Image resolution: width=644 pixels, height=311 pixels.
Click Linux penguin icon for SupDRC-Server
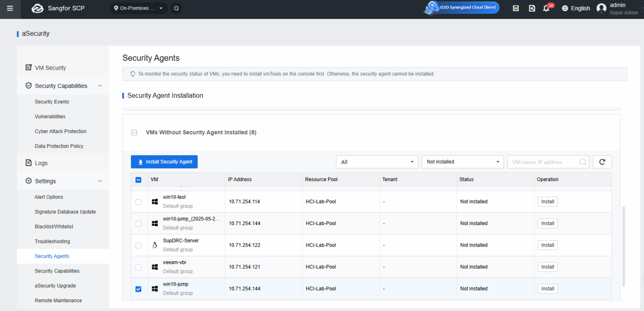[155, 245]
